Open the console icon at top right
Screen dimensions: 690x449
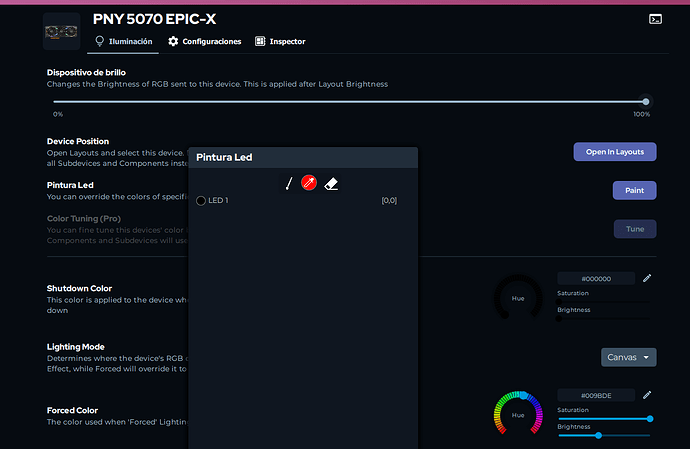655,19
